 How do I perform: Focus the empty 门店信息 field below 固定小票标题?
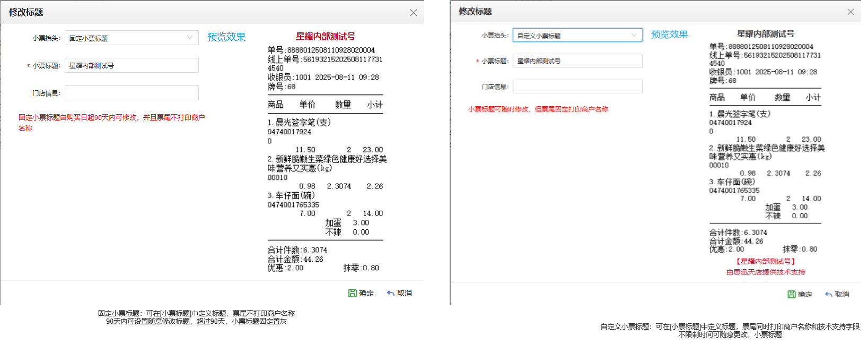(x=131, y=93)
